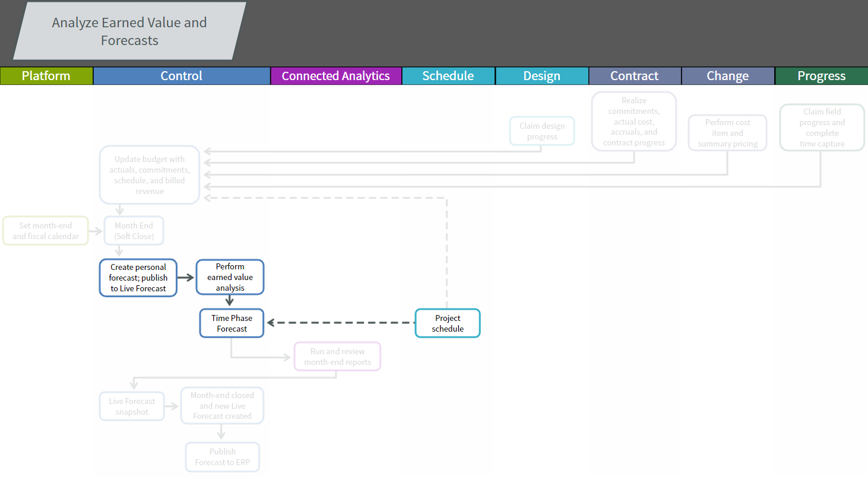Click Set month-end and fiscal calendar
This screenshot has height=477, width=868.
(46, 231)
